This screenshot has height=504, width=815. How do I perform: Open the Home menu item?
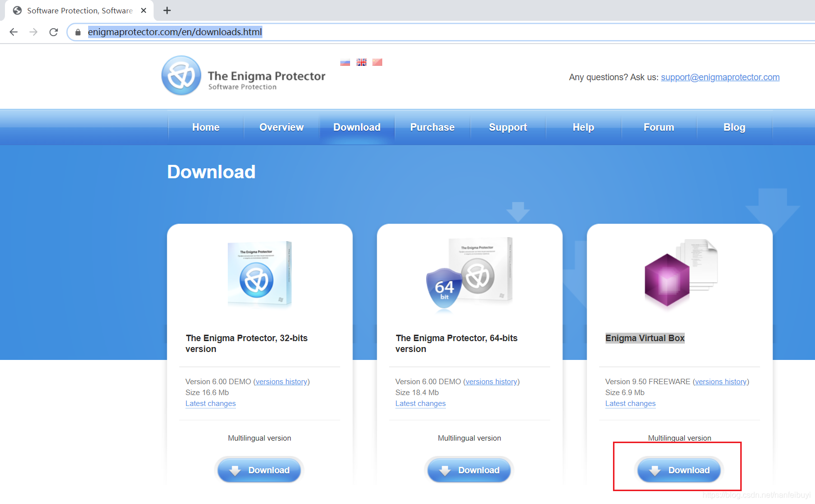coord(206,127)
